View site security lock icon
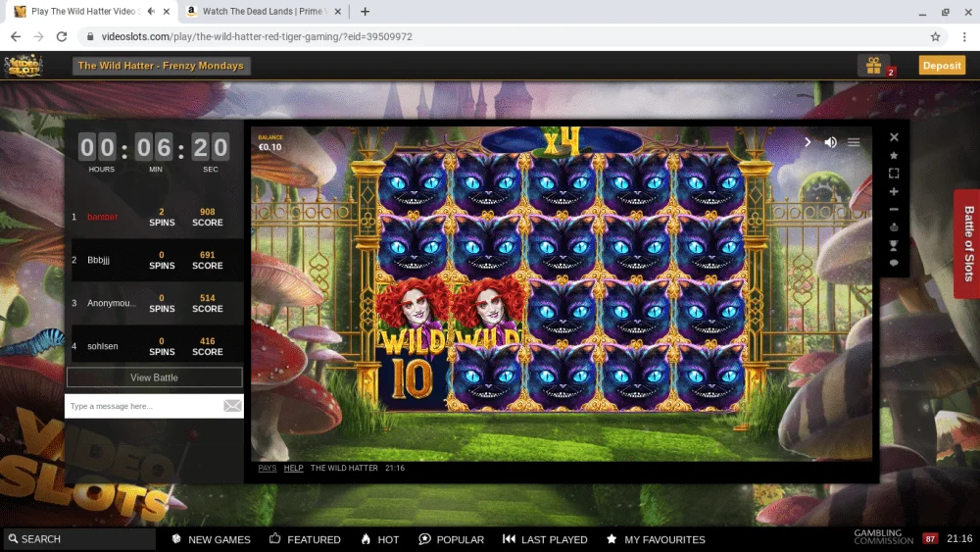 90,37
